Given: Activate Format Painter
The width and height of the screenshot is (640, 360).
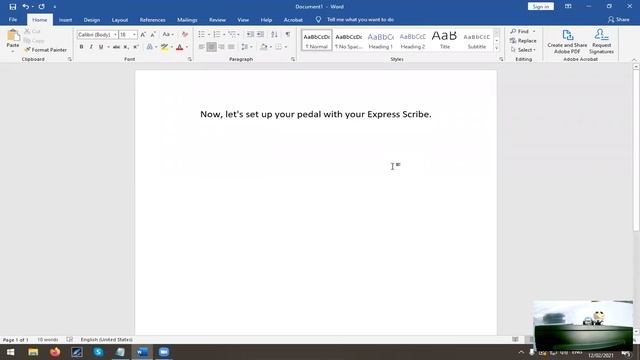Looking at the screenshot, I should [46, 50].
